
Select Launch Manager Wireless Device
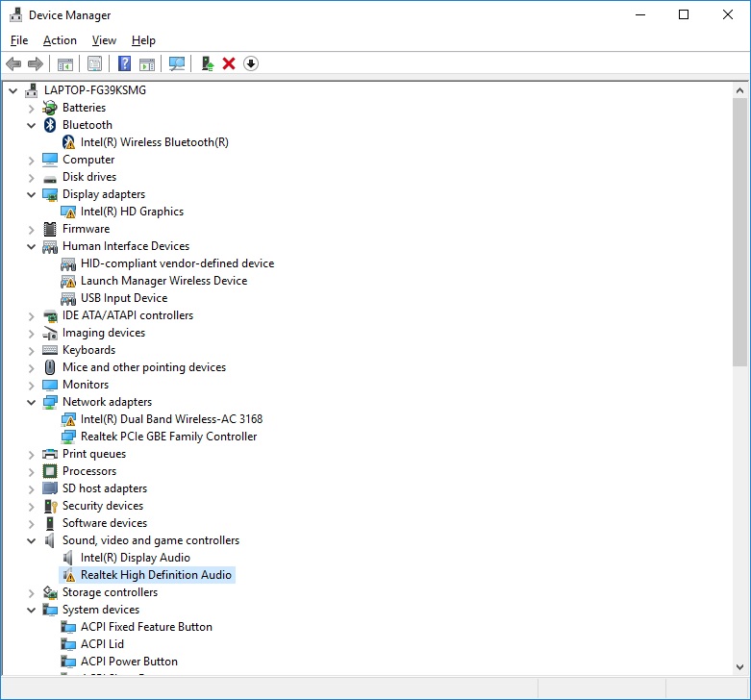tap(163, 281)
